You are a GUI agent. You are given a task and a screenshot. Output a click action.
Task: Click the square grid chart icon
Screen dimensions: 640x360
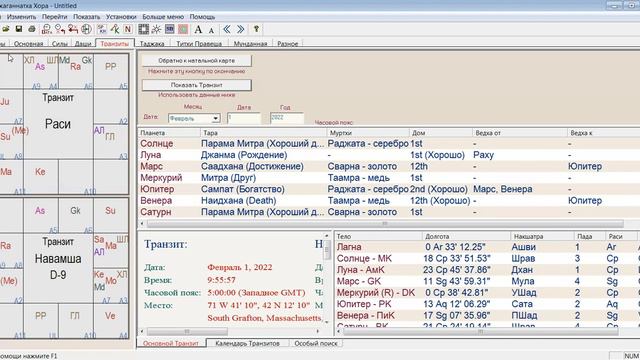[x=143, y=29]
